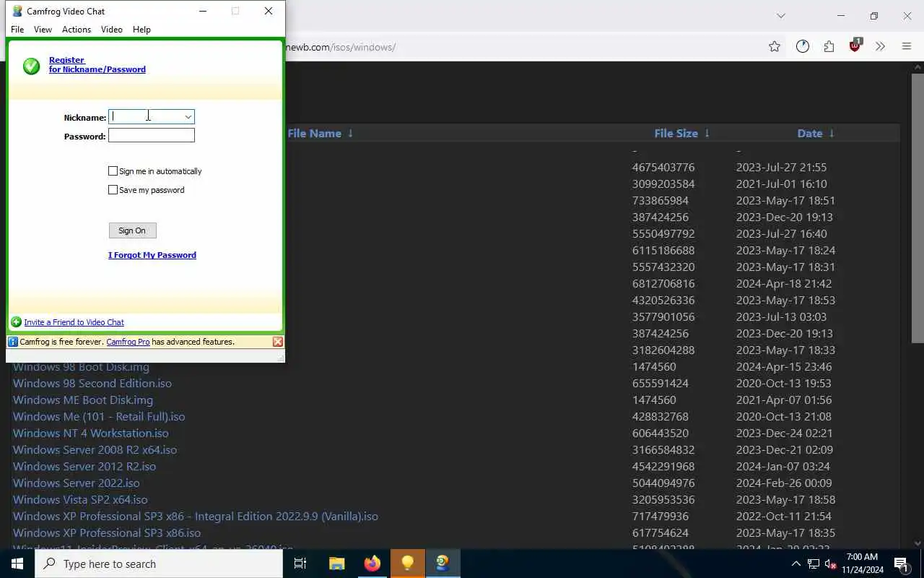The width and height of the screenshot is (924, 578).
Task: Open the XP Integral Edition 2022.9.9 (Vanilla).iso link
Action: 196,516
